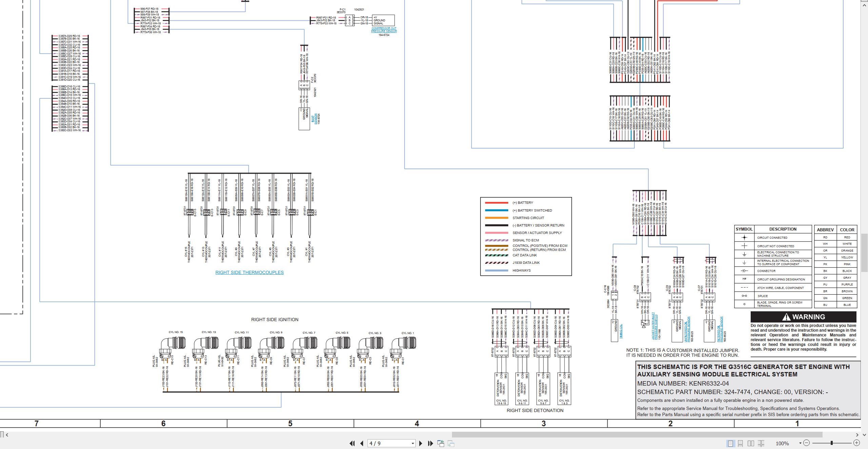This screenshot has width=868, height=449.
Task: Open the page number dropdown showing 4 / 9
Action: click(413, 443)
